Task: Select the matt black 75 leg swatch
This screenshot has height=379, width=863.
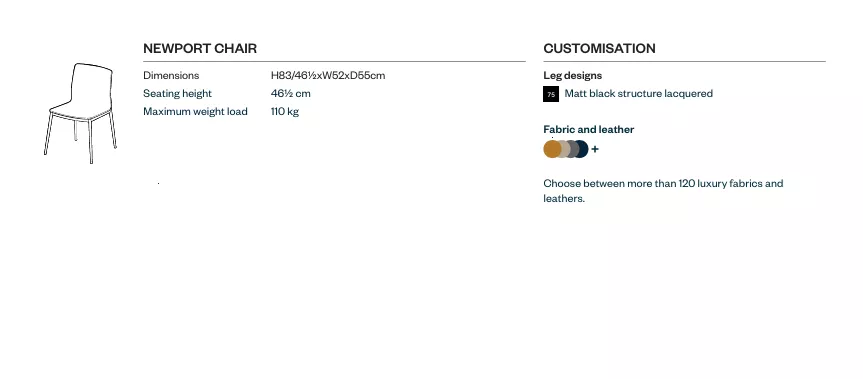Action: pyautogui.click(x=551, y=94)
